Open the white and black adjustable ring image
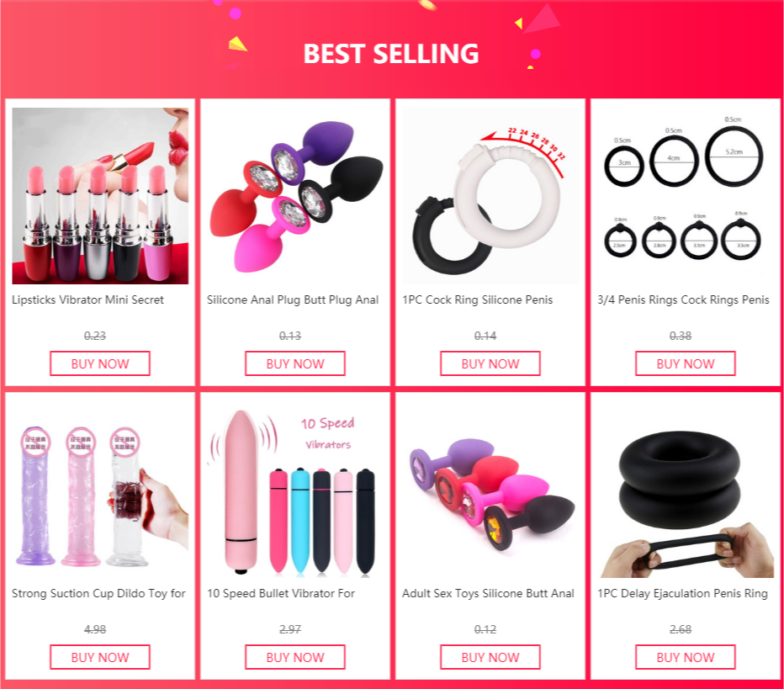Viewport: 784px width, 689px height. click(x=490, y=195)
